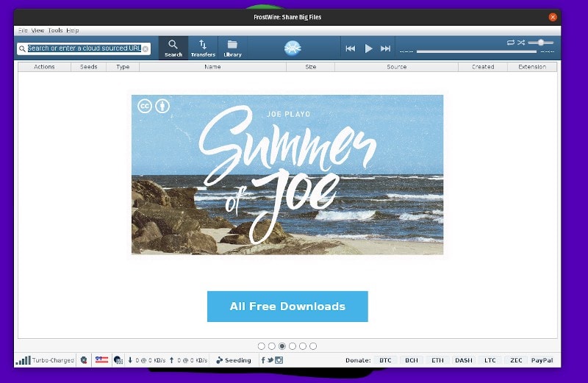Open the Search tab in the toolbar
This screenshot has width=588, height=383.
(173, 48)
